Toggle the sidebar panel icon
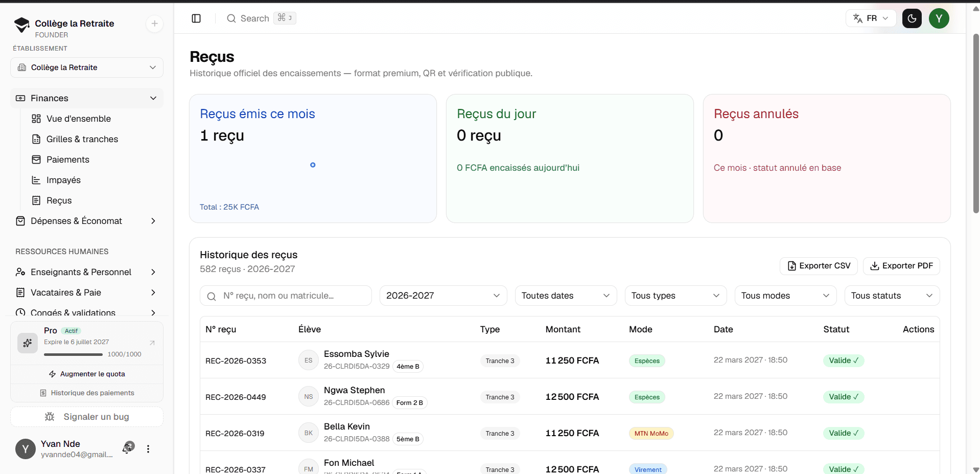Screen dimensions: 980x474 coord(196,18)
